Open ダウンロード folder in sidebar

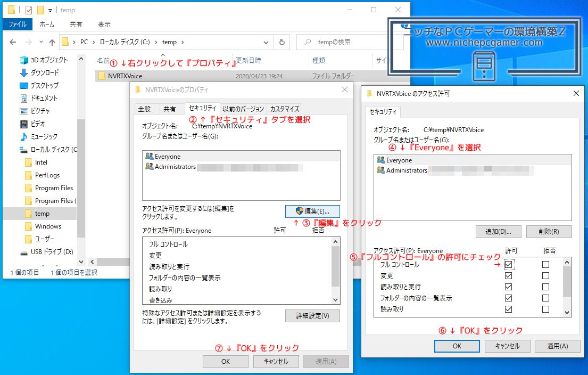pyautogui.click(x=39, y=73)
